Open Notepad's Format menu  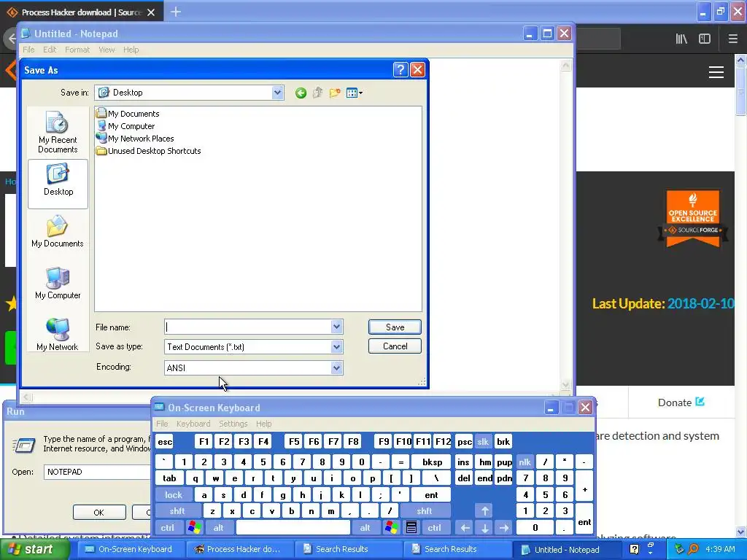point(77,50)
